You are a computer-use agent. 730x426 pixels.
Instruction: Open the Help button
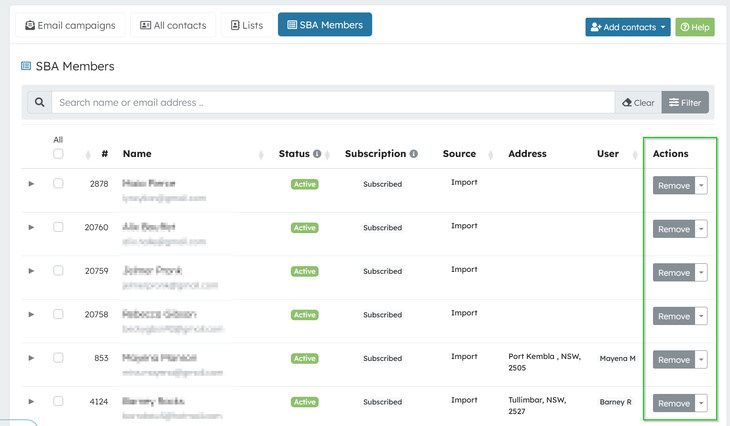(694, 27)
